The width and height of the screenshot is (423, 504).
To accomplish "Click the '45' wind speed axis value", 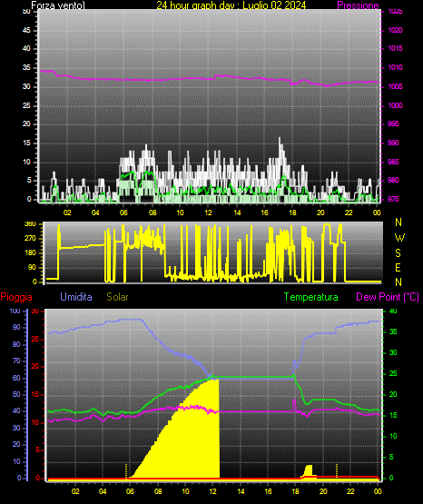I will tap(26, 30).
